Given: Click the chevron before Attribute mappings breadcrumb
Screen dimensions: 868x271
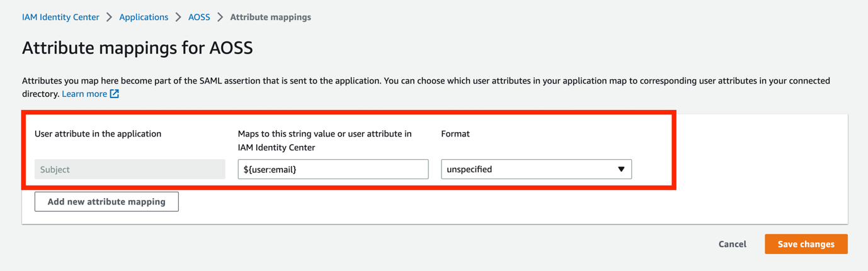Looking at the screenshot, I should [220, 18].
